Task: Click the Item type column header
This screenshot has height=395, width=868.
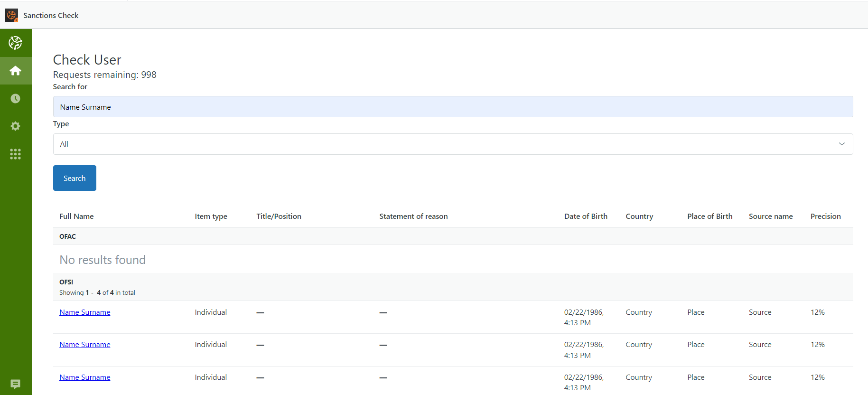Action: click(211, 216)
